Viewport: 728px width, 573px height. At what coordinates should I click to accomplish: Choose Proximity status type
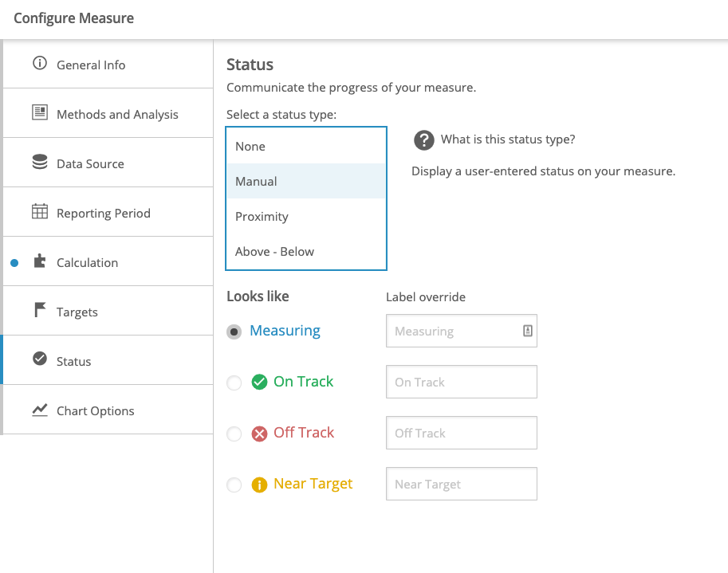pyautogui.click(x=306, y=216)
